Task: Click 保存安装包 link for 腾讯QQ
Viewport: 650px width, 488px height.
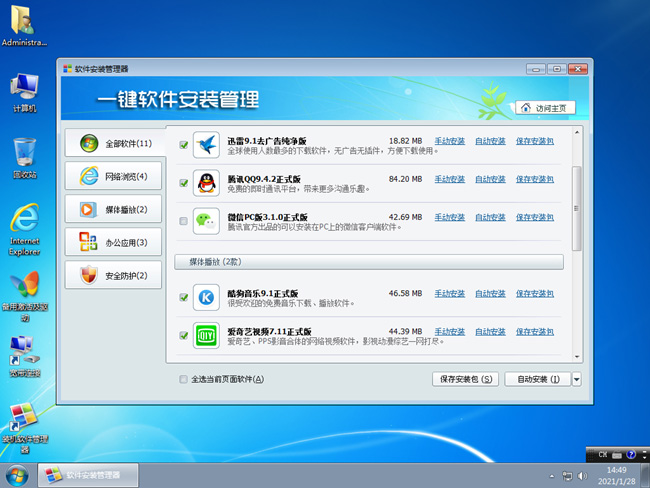Action: pos(535,179)
